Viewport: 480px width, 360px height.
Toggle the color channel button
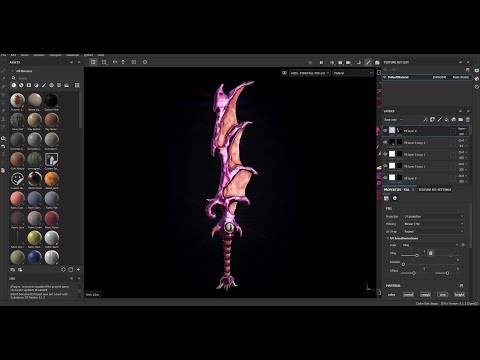(x=391, y=294)
